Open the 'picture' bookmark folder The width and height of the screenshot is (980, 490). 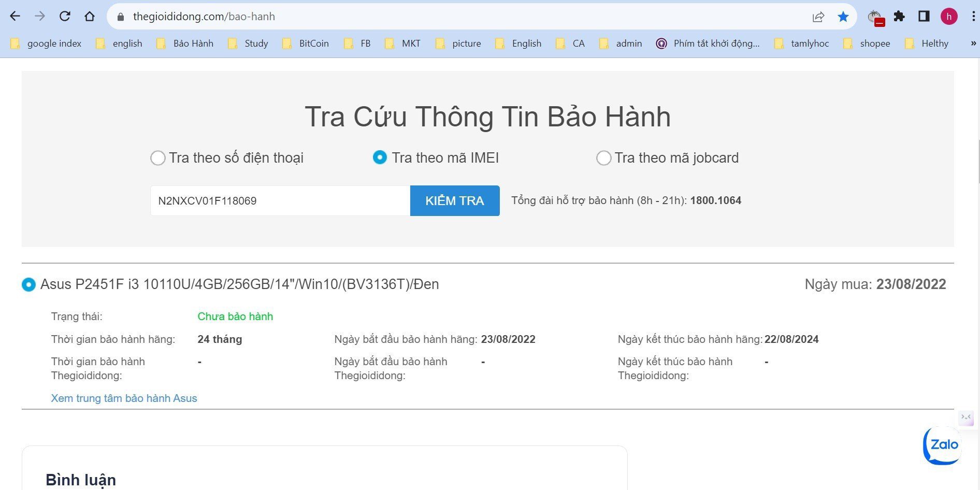coord(458,44)
